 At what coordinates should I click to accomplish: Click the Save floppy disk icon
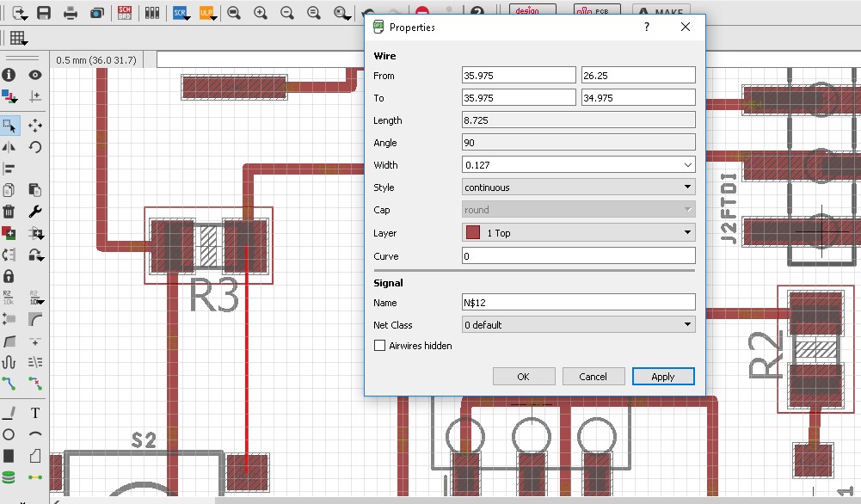pos(43,13)
